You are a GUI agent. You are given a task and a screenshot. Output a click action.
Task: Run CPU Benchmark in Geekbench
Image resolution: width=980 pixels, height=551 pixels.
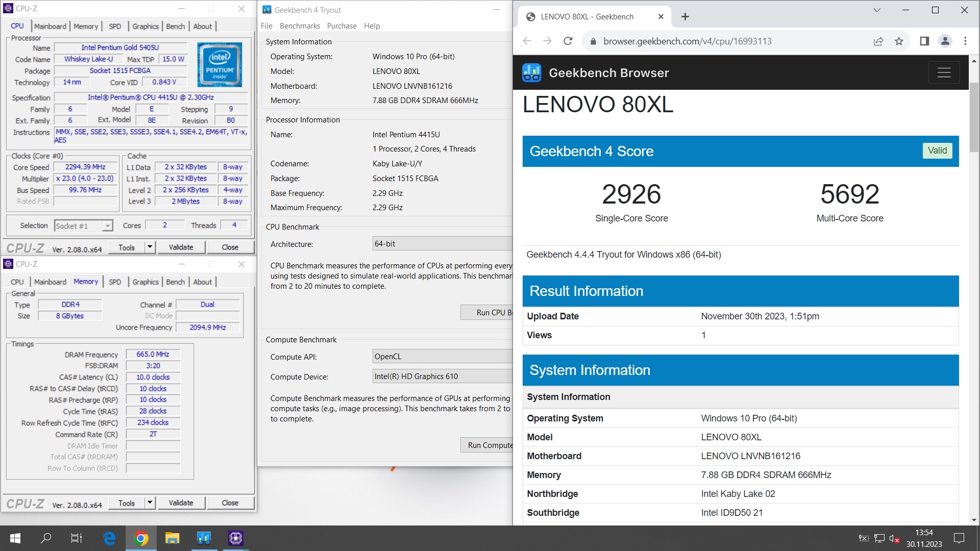pyautogui.click(x=487, y=312)
